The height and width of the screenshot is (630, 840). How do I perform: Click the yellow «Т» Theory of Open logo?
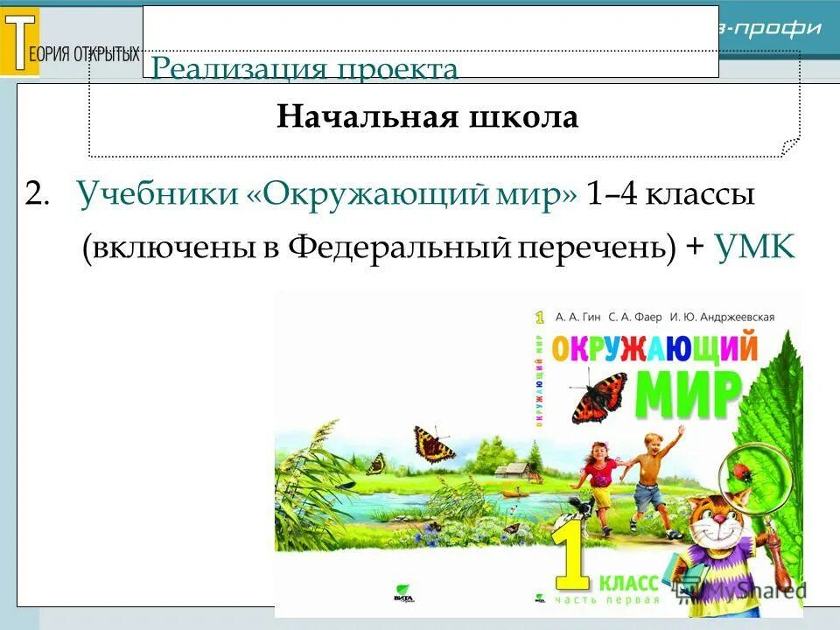pos(19,39)
